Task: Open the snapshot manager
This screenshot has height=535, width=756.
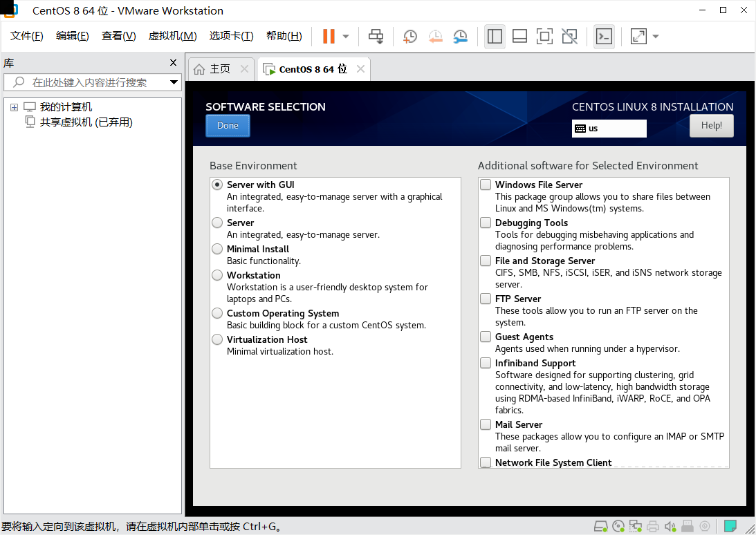Action: [x=461, y=36]
